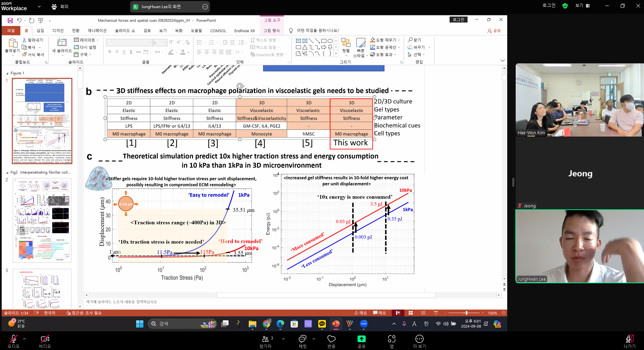Screen dimensions: 644x350
Task: Click Shape Outline (도형 윤곽선)
Action: tap(385, 47)
